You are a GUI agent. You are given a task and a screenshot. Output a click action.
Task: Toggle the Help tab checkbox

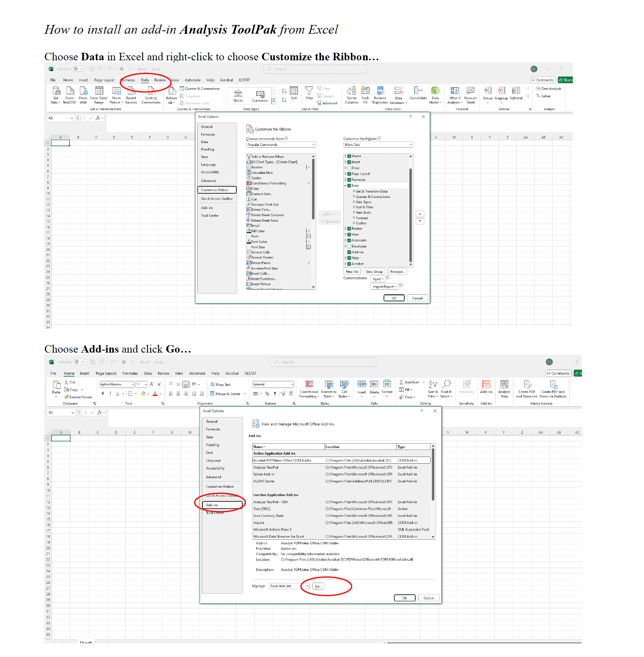(x=349, y=258)
